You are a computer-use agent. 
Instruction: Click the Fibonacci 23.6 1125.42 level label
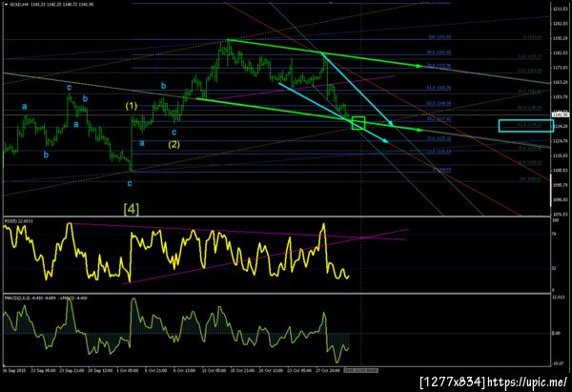[439, 138]
